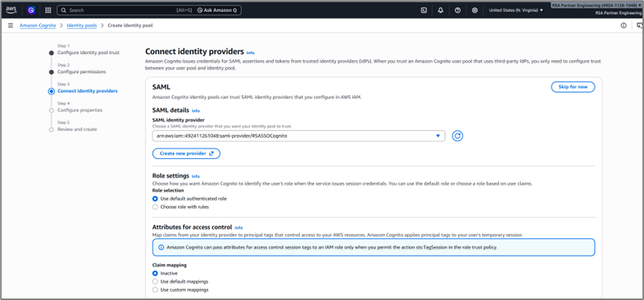Toggle the hamburger side navigation menu
The width and height of the screenshot is (644, 300).
click(x=10, y=25)
